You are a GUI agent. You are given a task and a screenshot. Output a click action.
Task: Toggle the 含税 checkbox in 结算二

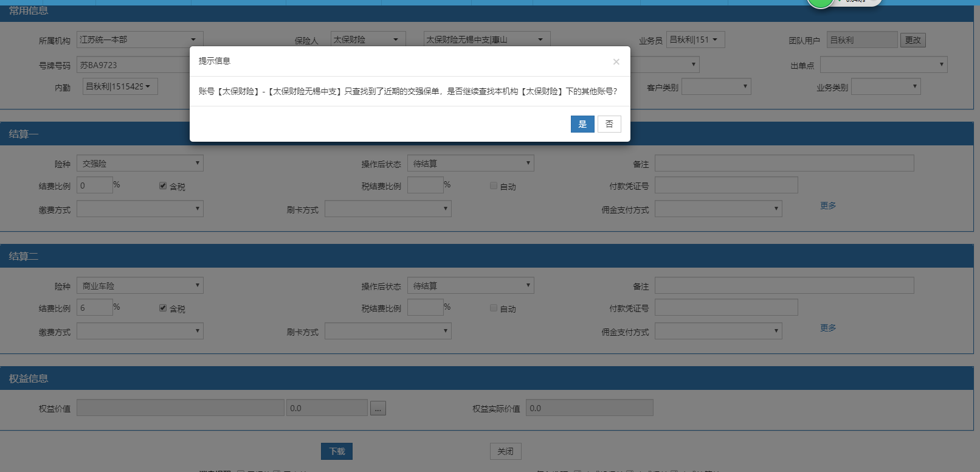coord(163,308)
